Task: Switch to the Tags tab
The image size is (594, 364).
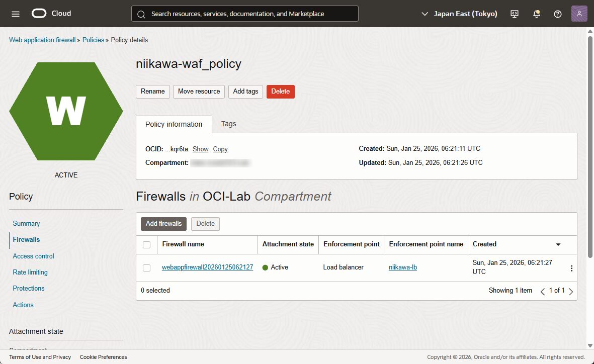Action: 228,124
